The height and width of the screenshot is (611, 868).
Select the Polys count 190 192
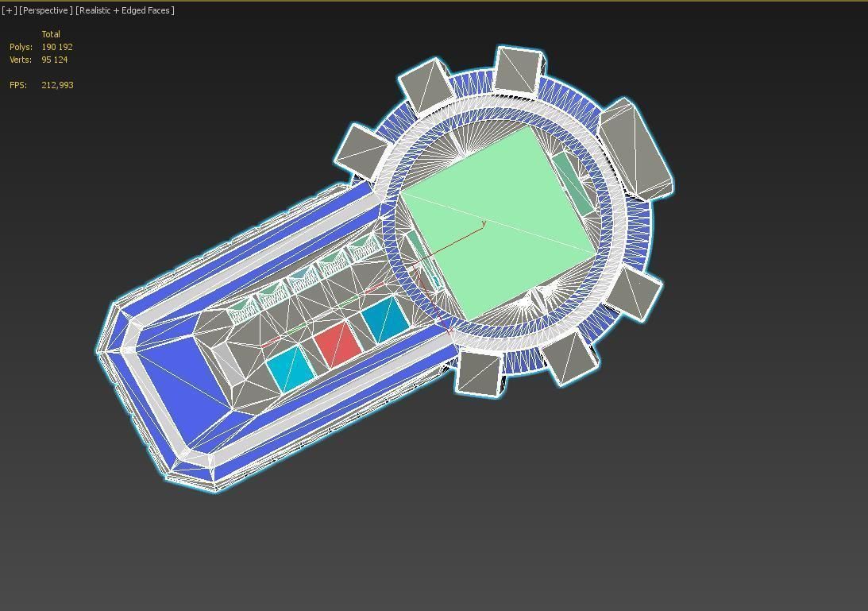tap(57, 47)
